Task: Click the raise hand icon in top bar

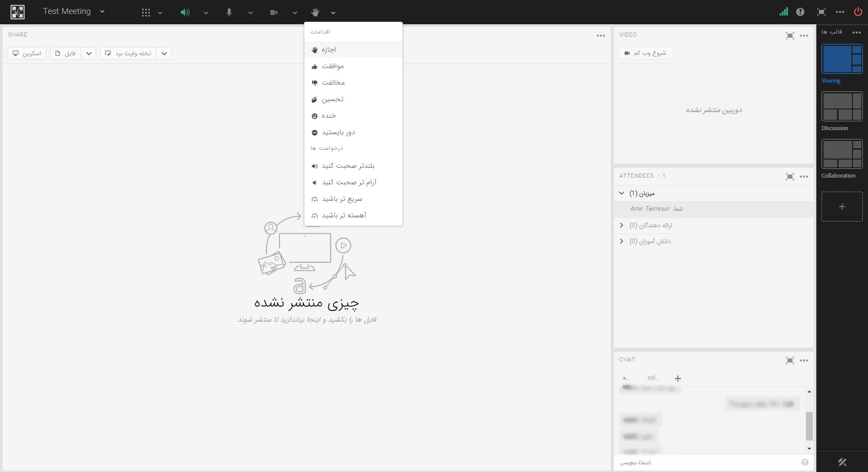Action: point(315,12)
